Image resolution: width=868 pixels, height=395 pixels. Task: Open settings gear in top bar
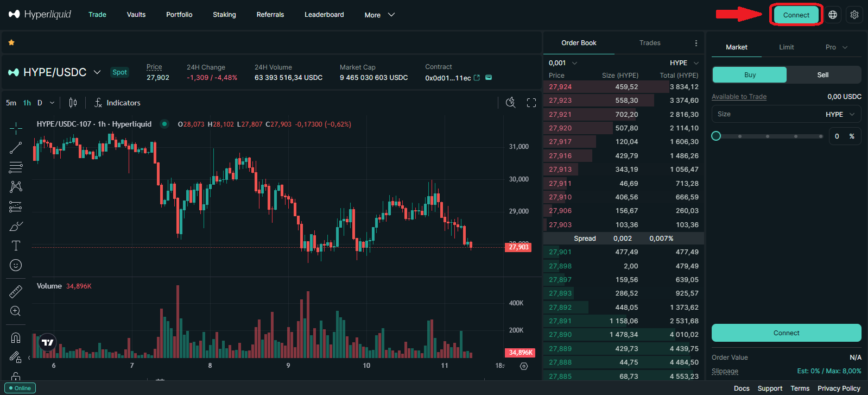(854, 15)
